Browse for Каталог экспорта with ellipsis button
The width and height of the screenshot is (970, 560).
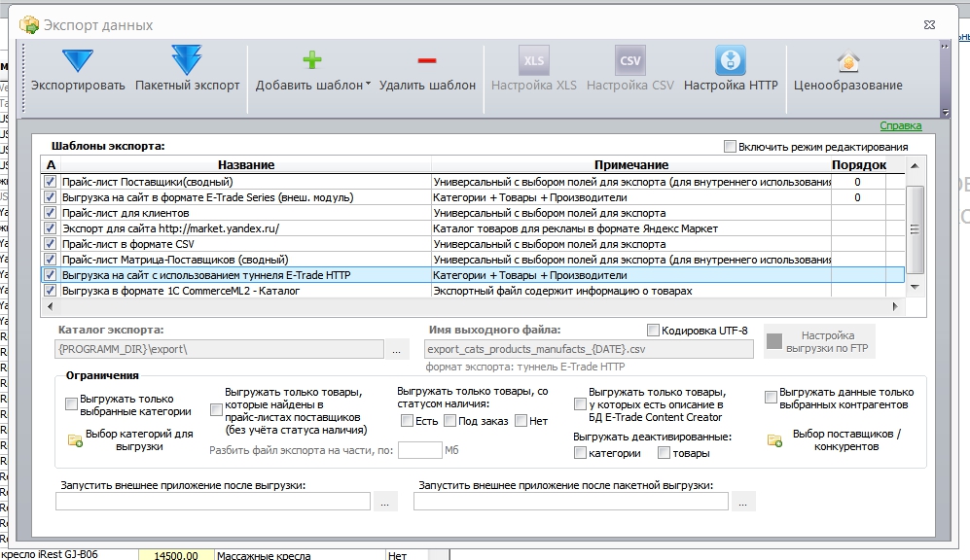pyautogui.click(x=397, y=349)
